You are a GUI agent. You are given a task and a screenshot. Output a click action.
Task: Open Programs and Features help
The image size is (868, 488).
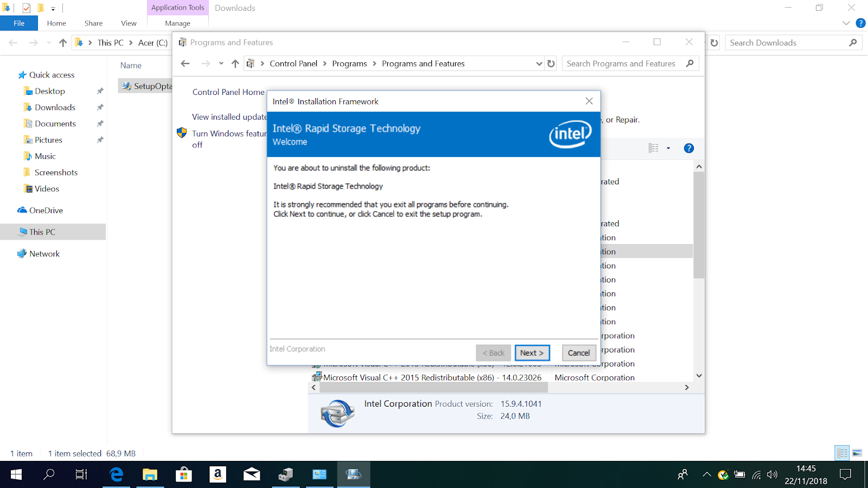(689, 148)
